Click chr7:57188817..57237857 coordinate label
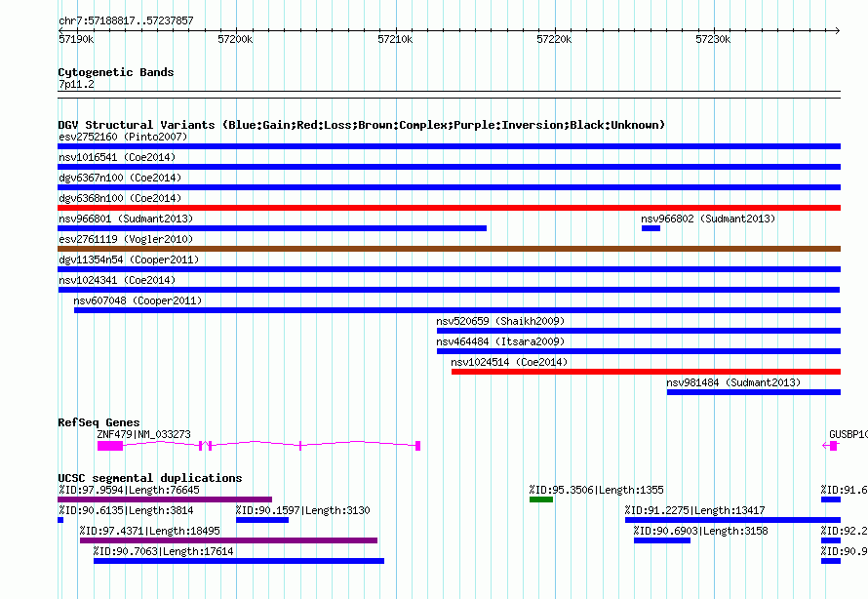The height and width of the screenshot is (599, 868). point(126,20)
